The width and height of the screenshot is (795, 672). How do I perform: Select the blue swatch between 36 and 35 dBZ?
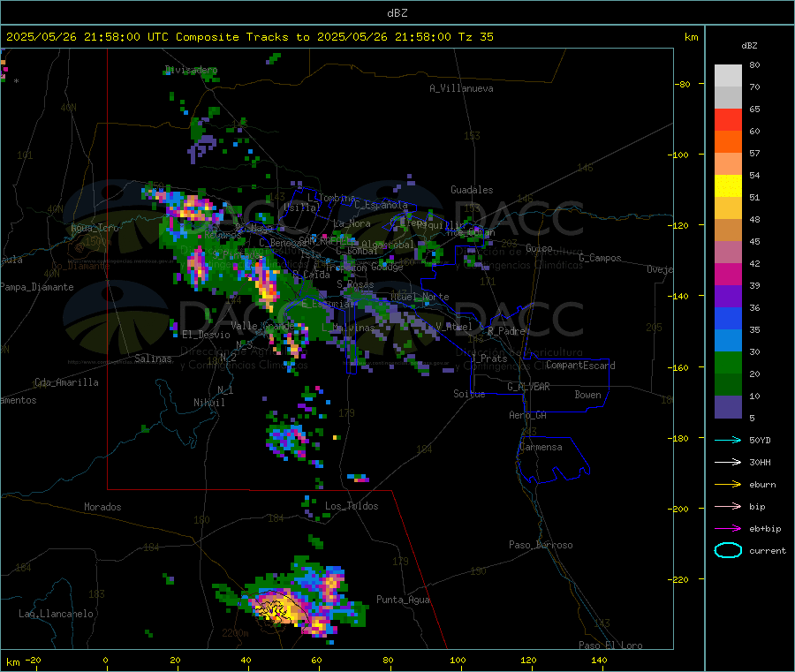[x=728, y=318]
